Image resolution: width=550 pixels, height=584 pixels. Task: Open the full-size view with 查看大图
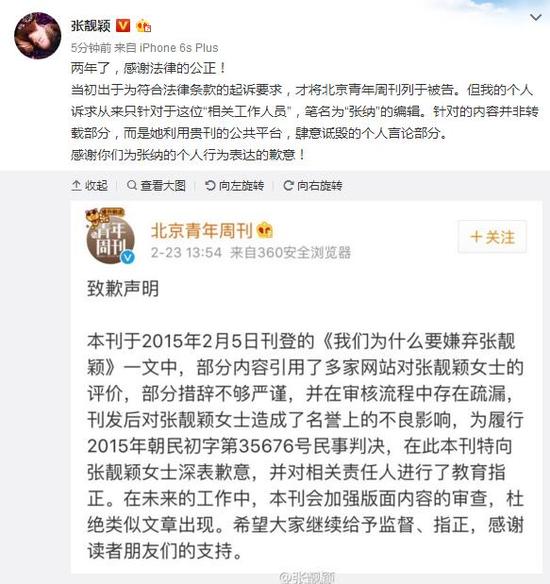point(156,185)
